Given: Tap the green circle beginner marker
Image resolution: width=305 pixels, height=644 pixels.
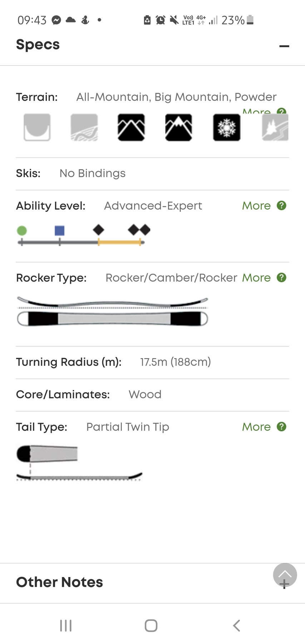Looking at the screenshot, I should point(22,231).
